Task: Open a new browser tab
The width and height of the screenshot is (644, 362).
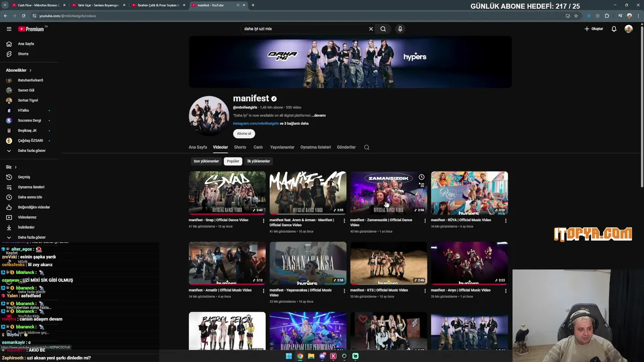Action: coord(253,5)
